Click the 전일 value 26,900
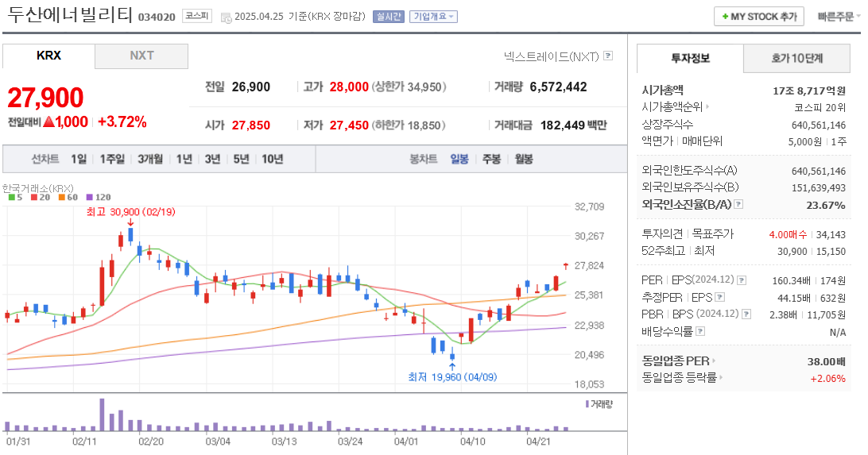 (x=250, y=87)
